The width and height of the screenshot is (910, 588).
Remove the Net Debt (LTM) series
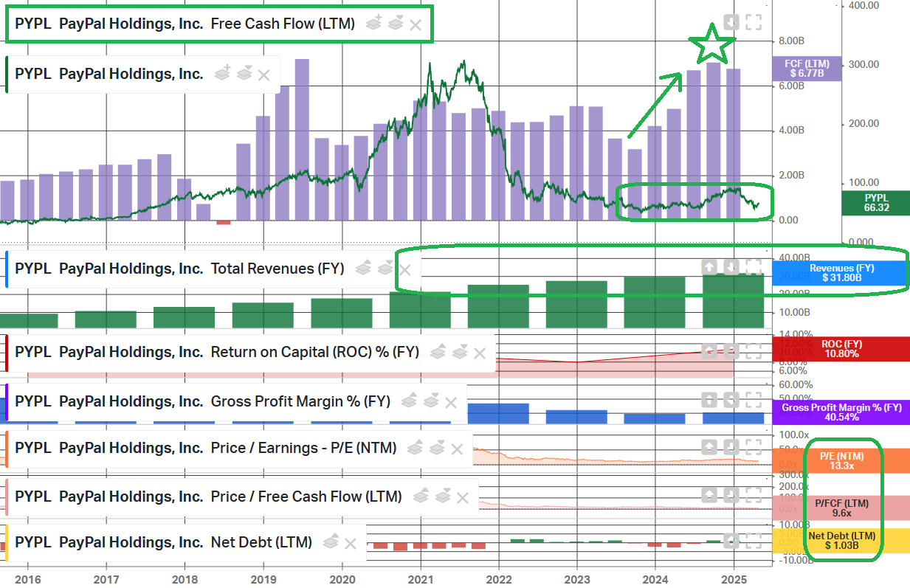[351, 543]
